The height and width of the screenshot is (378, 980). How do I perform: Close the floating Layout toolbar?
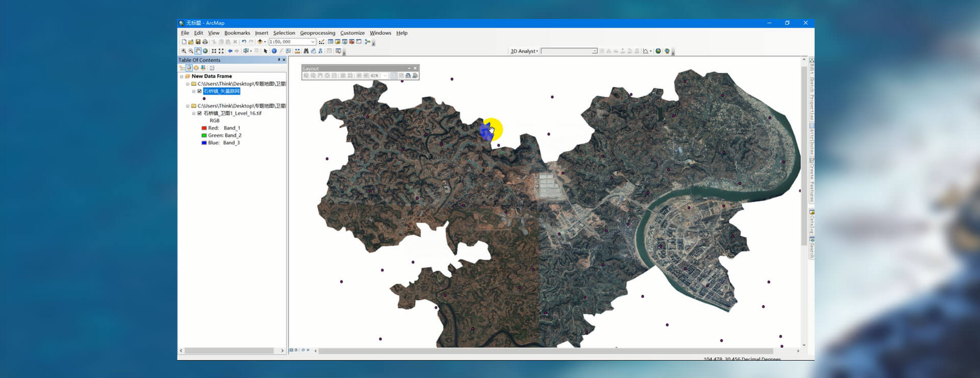coord(415,68)
